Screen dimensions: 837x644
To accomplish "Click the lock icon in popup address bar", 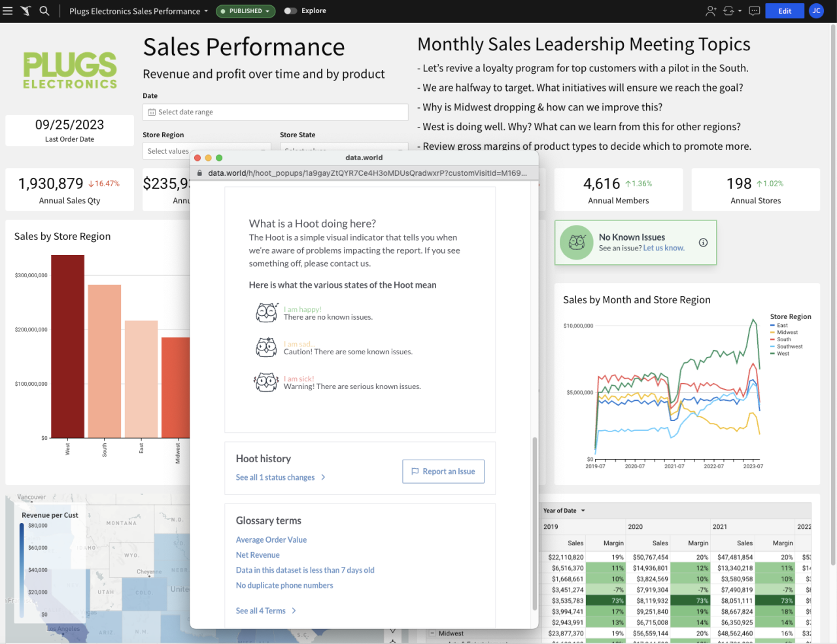I will (199, 173).
